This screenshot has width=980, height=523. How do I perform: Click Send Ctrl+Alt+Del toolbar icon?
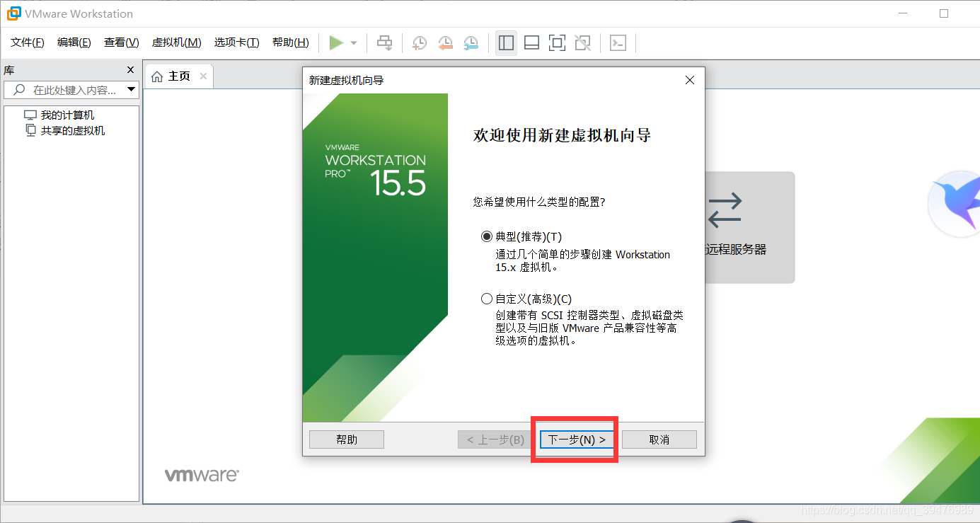384,43
